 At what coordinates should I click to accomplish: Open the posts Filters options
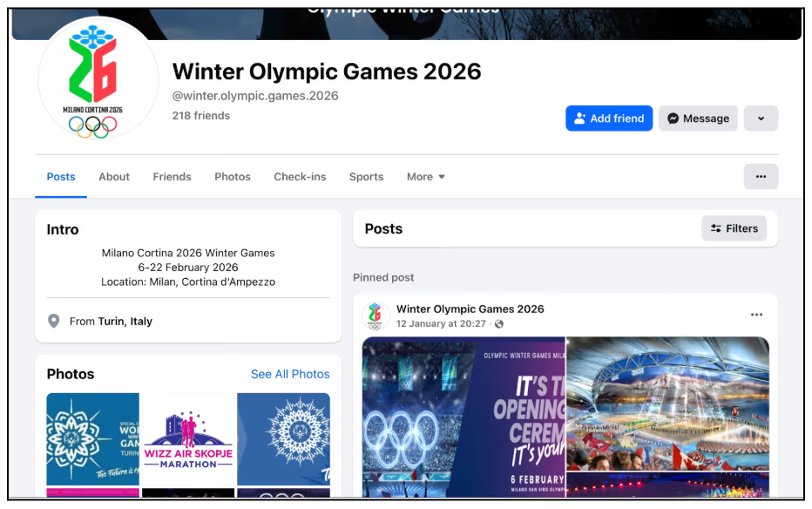[x=734, y=228]
